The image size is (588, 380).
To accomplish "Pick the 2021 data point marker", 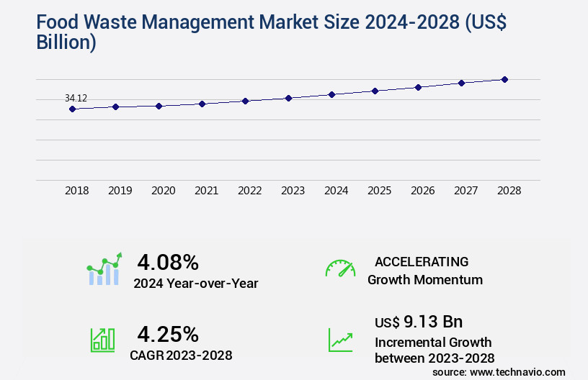I will (x=202, y=104).
